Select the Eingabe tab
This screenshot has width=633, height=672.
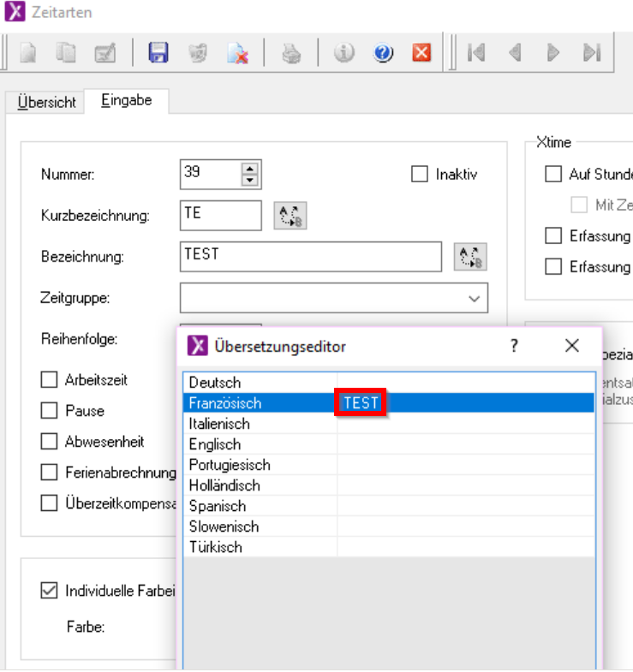(x=126, y=100)
